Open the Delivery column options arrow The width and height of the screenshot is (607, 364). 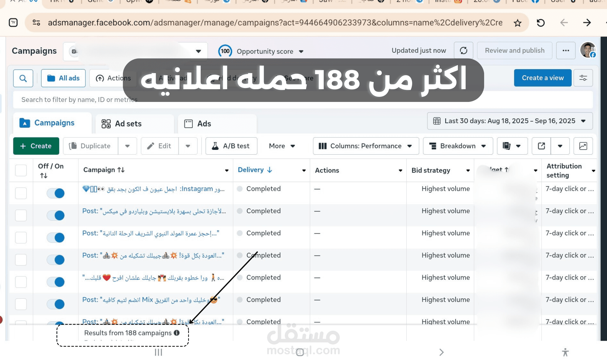point(304,170)
